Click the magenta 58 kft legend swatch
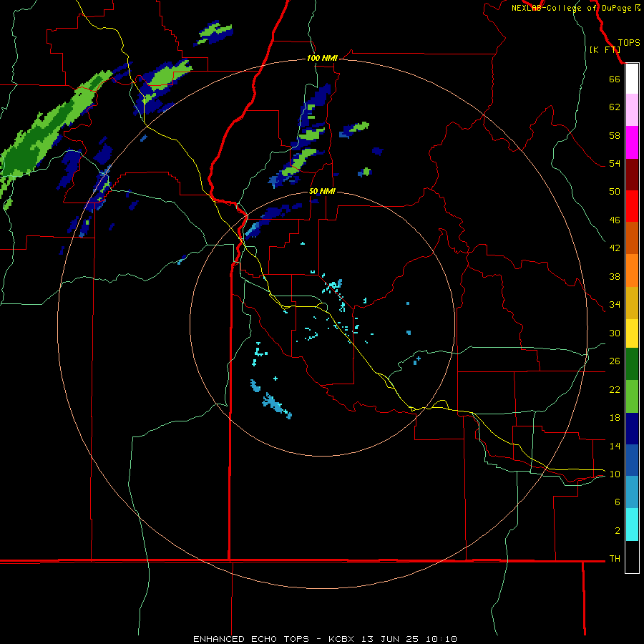The height and width of the screenshot is (644, 644). 632,142
